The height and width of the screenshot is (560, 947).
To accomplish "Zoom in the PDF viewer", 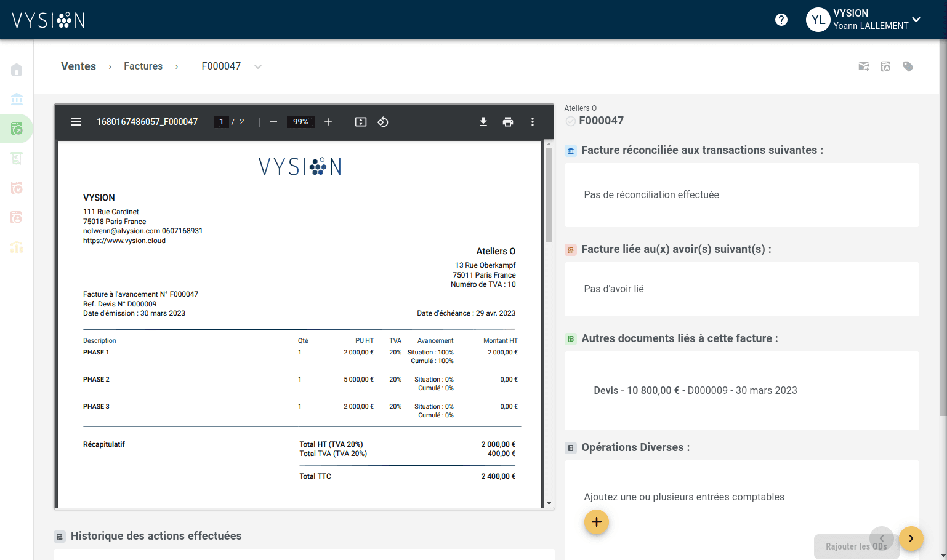I will click(x=328, y=122).
